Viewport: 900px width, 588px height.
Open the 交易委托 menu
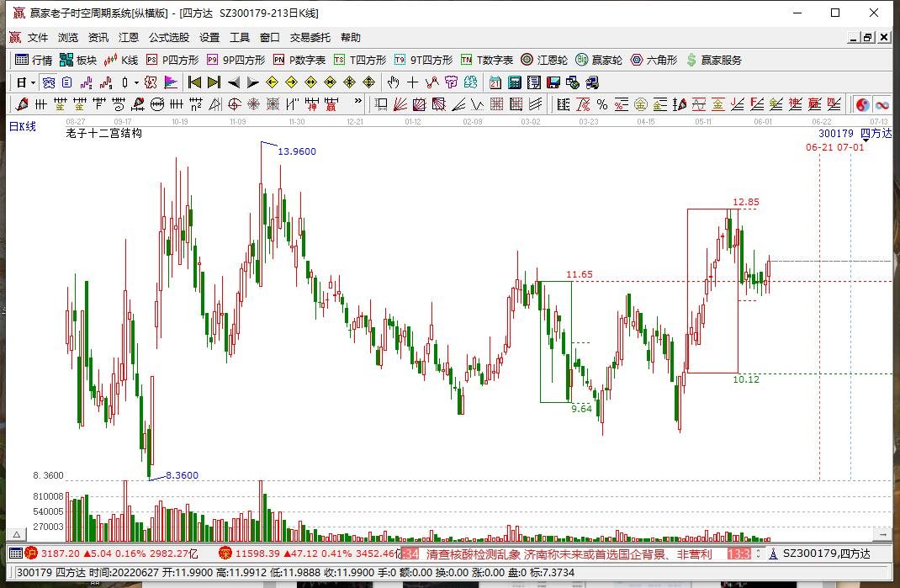310,37
